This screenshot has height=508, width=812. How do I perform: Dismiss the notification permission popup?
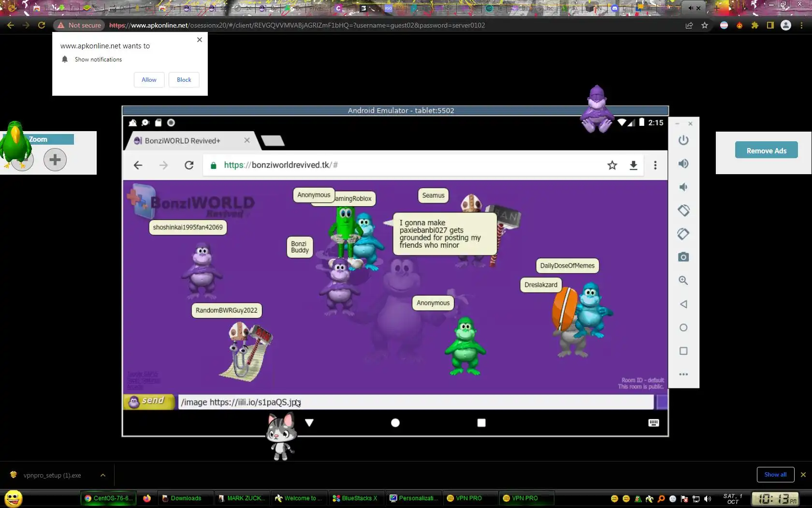[x=200, y=40]
